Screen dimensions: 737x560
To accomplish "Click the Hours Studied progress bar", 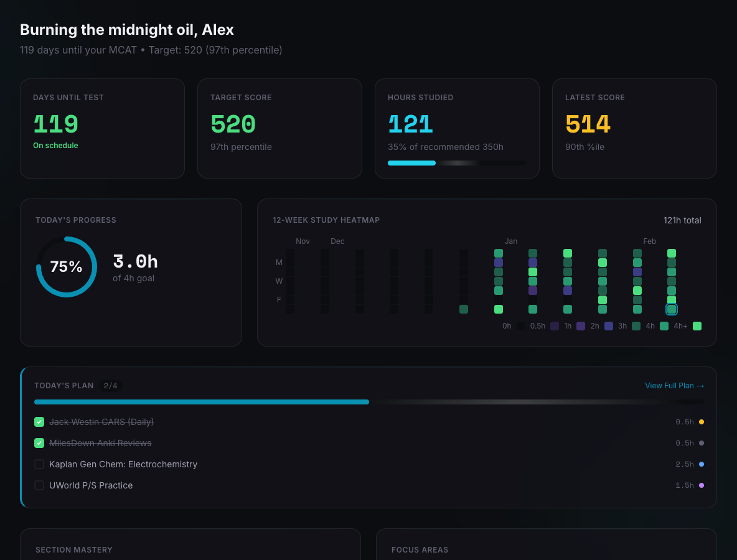I will [456, 163].
